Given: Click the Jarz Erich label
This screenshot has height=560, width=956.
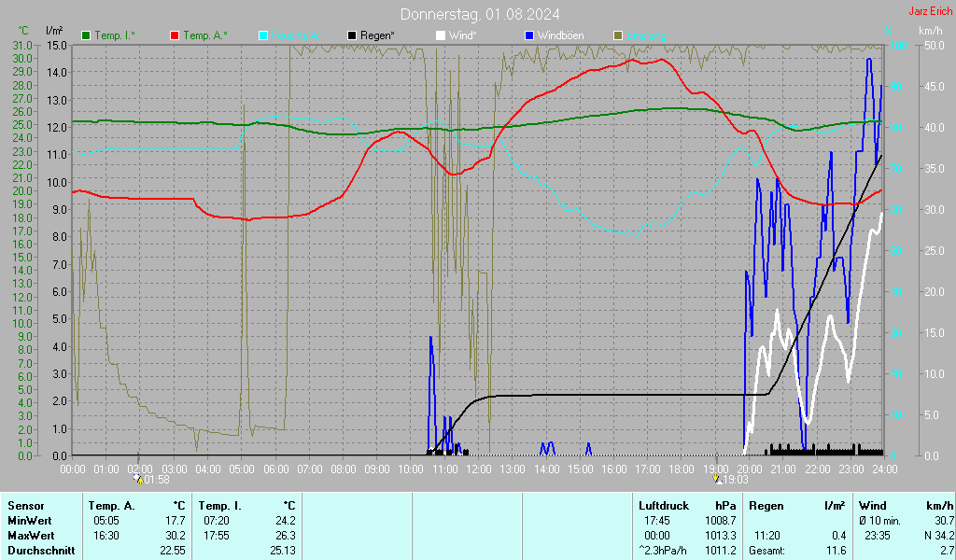Looking at the screenshot, I should 930,12.
